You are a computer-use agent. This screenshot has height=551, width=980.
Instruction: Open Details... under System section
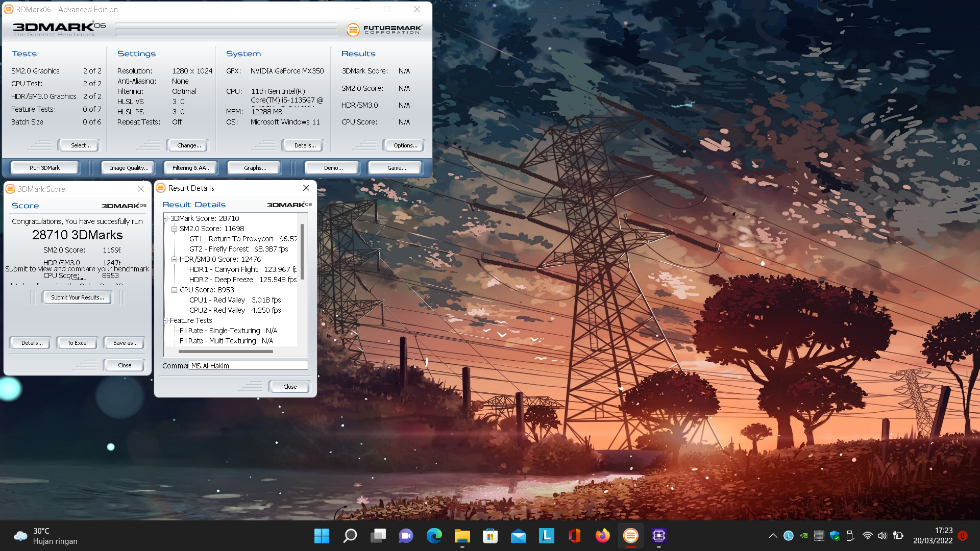pyautogui.click(x=303, y=145)
